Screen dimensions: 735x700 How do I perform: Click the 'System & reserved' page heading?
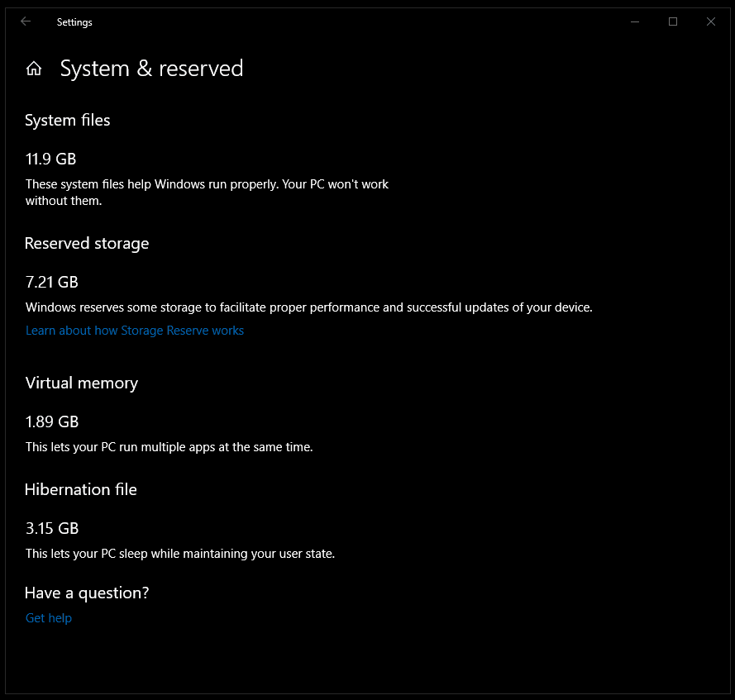151,69
